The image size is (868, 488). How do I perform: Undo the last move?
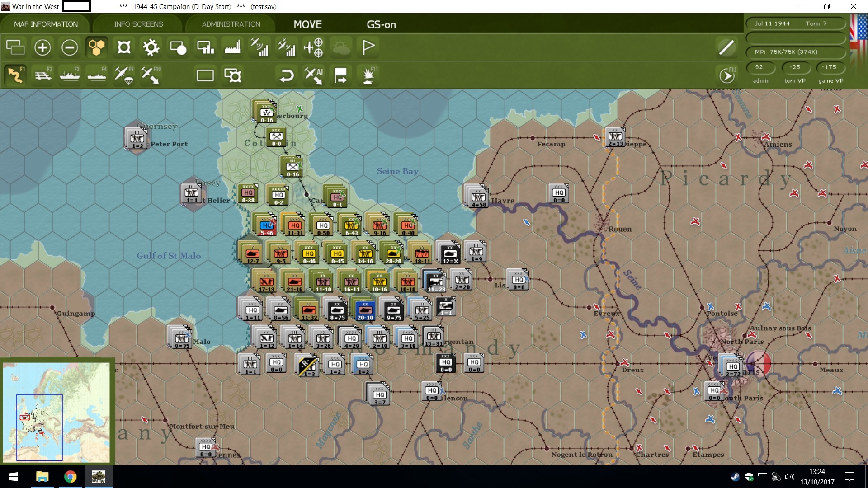[x=287, y=75]
